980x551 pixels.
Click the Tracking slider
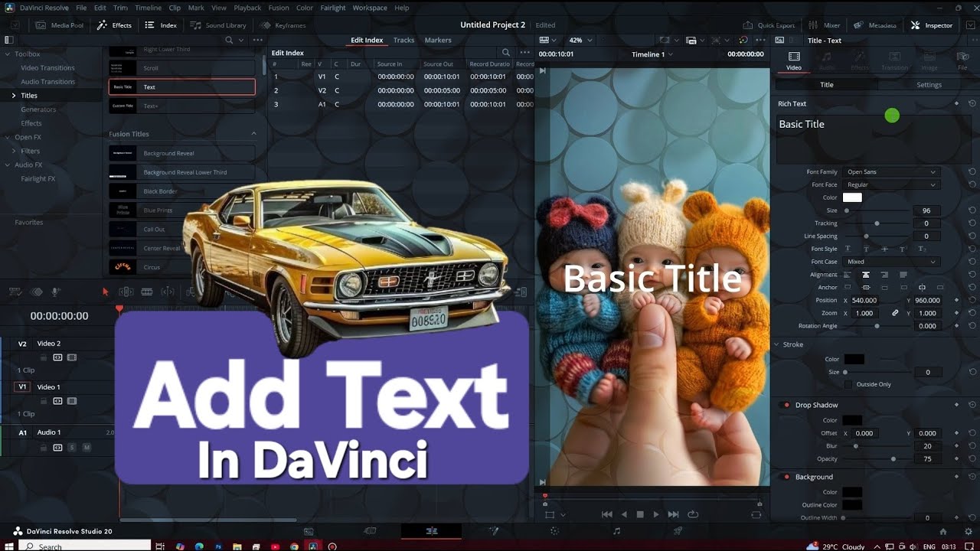tap(877, 223)
